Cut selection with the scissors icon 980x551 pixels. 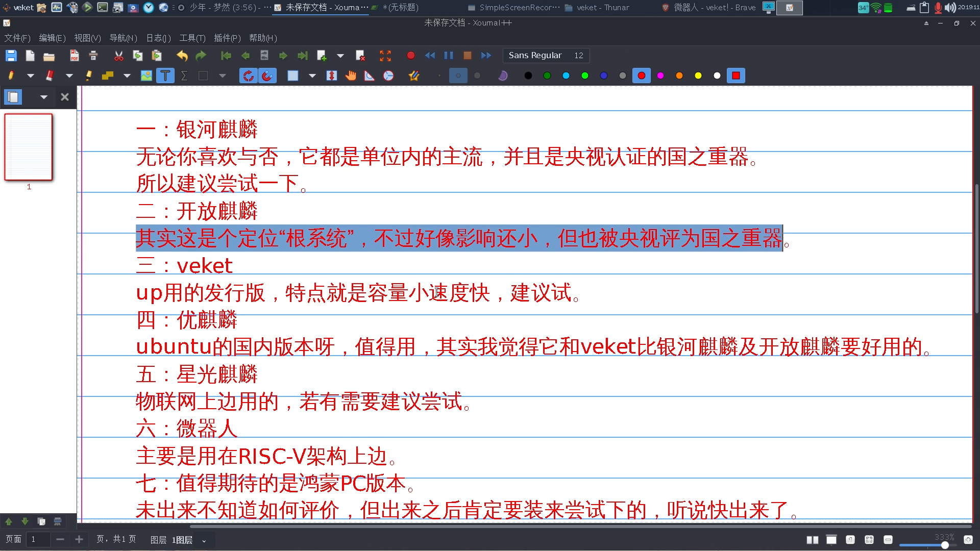pos(119,56)
